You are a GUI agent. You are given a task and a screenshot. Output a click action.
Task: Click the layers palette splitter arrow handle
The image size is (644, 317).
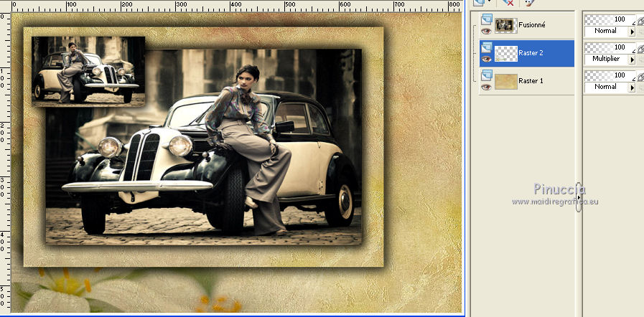[x=578, y=197]
